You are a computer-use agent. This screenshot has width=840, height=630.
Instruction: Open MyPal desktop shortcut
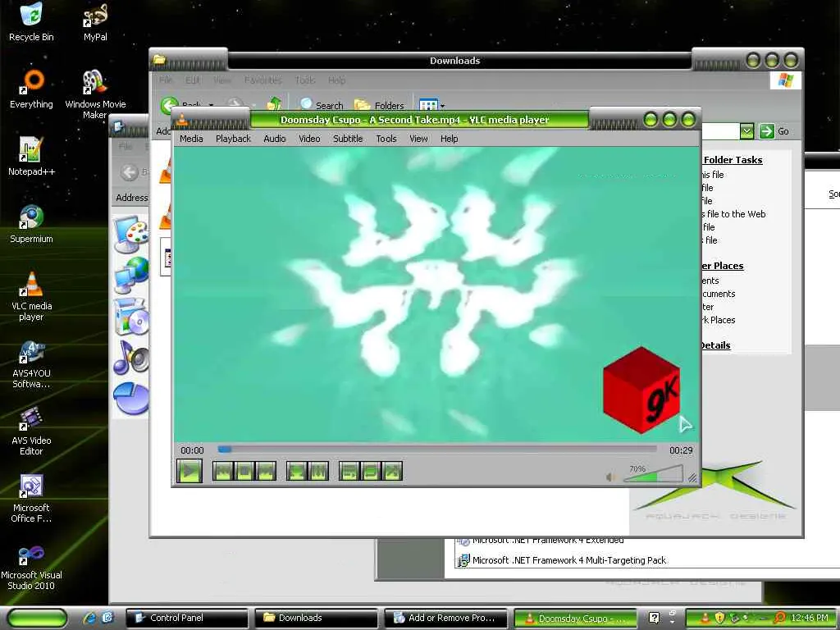point(95,21)
